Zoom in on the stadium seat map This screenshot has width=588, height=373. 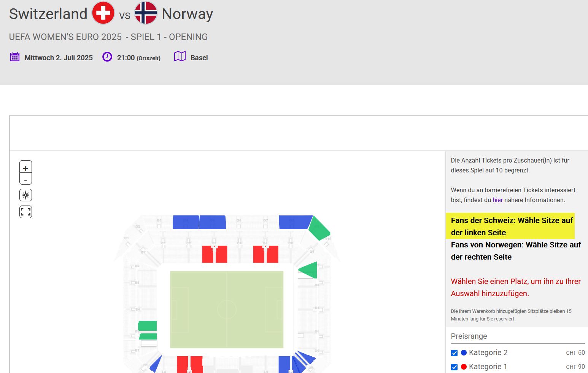tap(25, 168)
